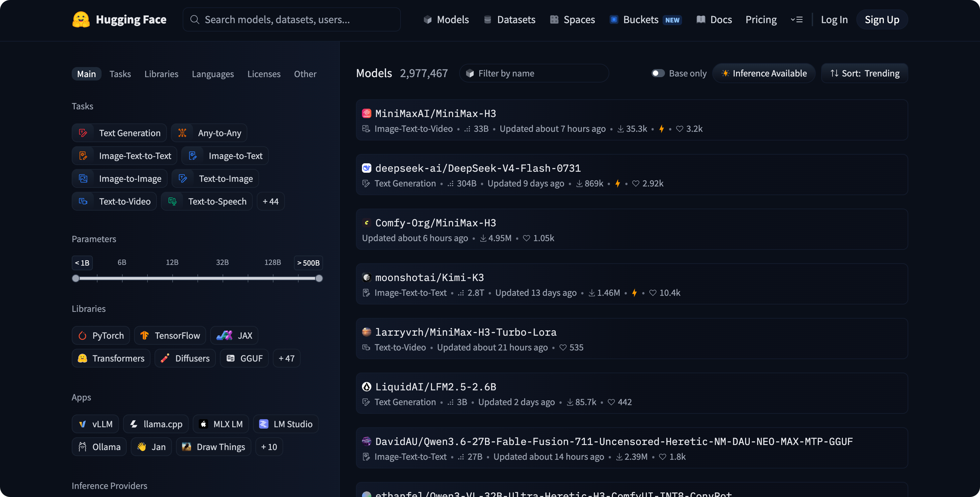
Task: Click the DavidAU avatar icon
Action: click(366, 441)
